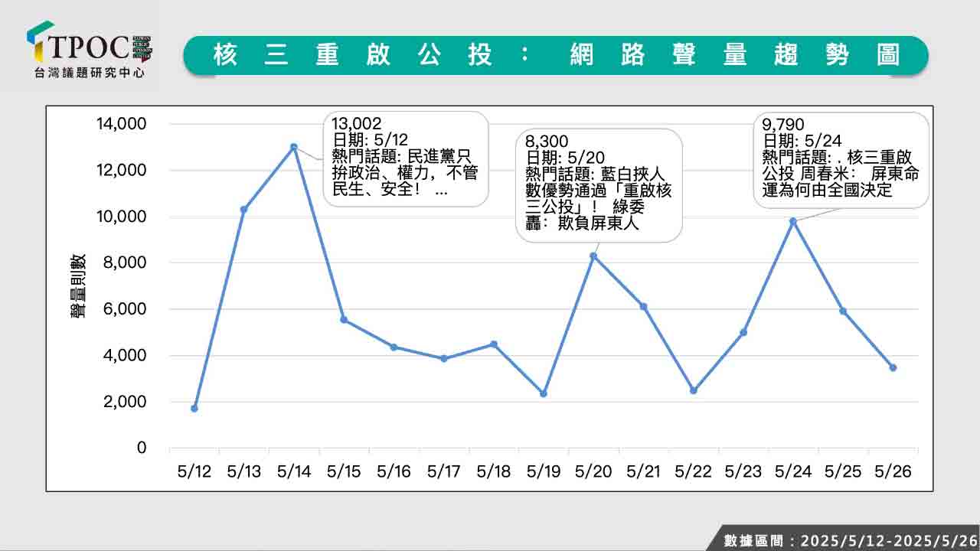
Task: Click the peak data point at 5/14
Action: pos(294,147)
